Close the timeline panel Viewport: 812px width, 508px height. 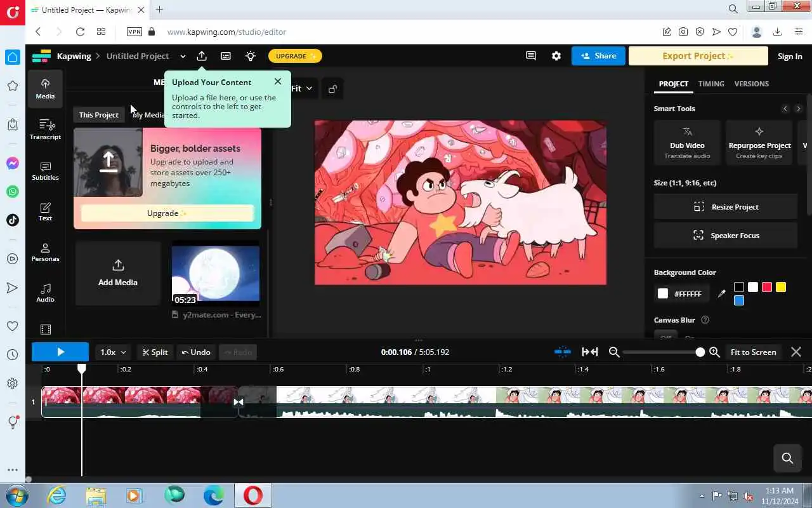[x=796, y=352]
